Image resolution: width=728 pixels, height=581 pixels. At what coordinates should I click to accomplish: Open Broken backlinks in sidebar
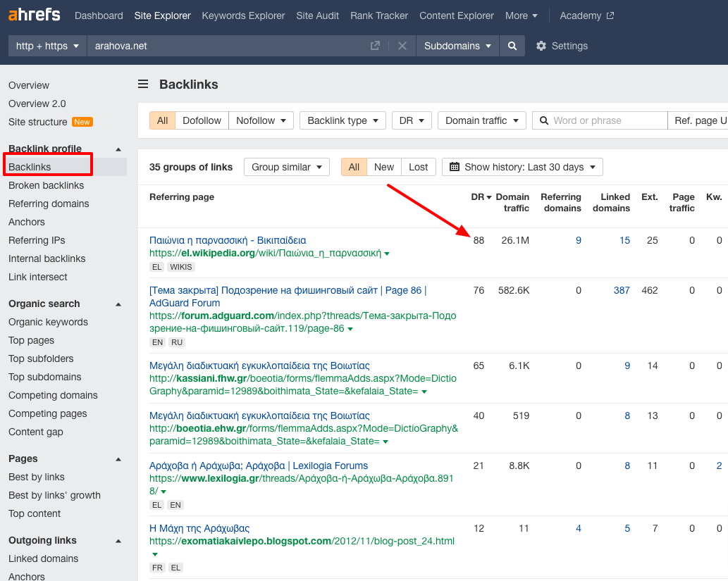pyautogui.click(x=46, y=185)
